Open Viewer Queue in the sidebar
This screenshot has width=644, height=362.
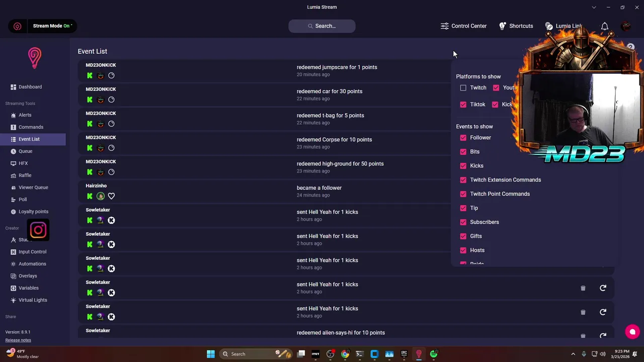[33, 188]
